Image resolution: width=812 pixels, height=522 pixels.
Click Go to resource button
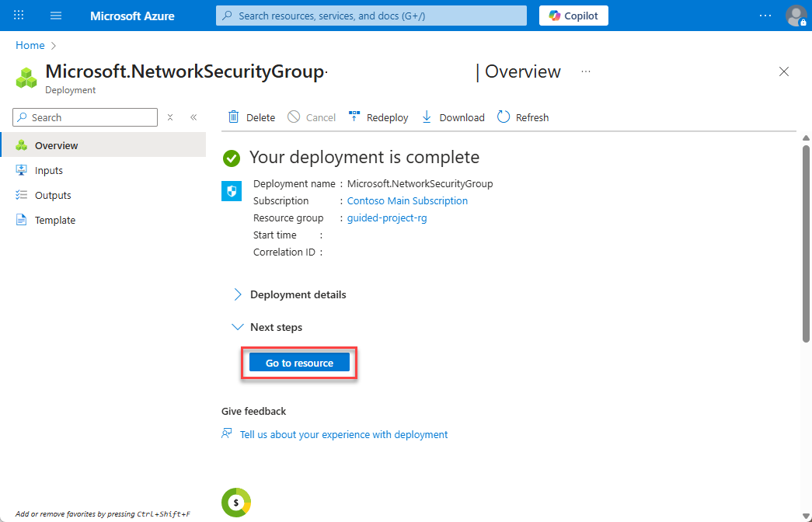(x=299, y=363)
